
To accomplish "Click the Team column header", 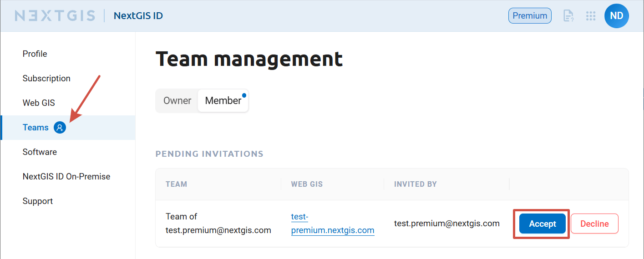I will click(177, 184).
